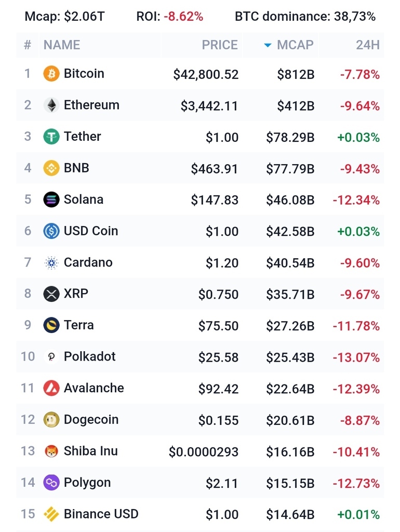This screenshot has width=400, height=532.
Task: Click the Polygon logo icon
Action: (x=51, y=483)
